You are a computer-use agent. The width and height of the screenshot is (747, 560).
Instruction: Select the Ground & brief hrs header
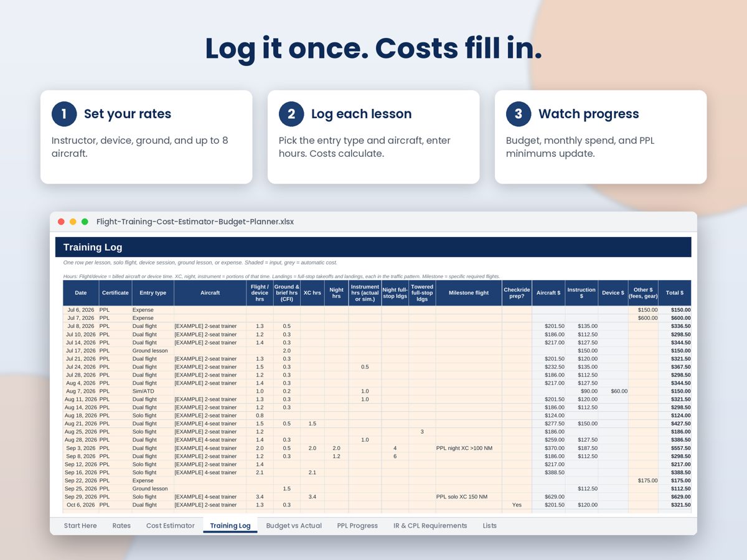287,293
